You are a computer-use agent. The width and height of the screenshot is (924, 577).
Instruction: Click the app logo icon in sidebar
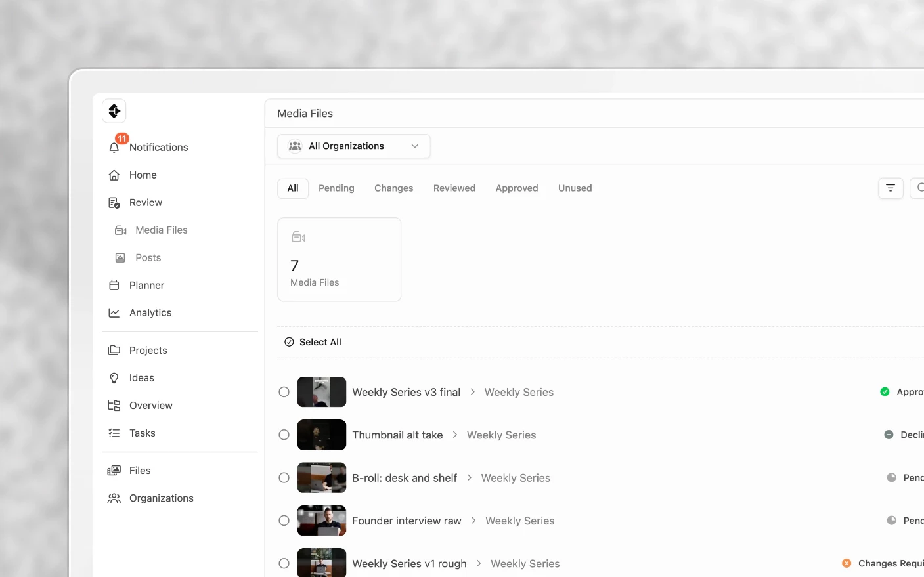pyautogui.click(x=114, y=111)
